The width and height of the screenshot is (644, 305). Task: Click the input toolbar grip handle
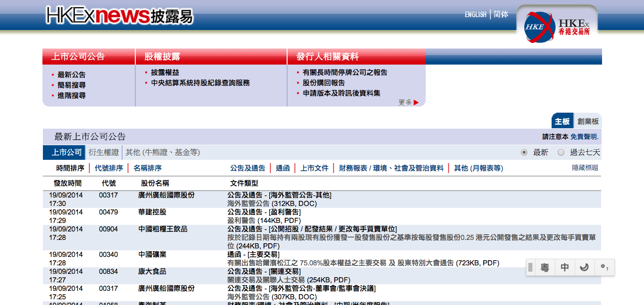coord(530,268)
